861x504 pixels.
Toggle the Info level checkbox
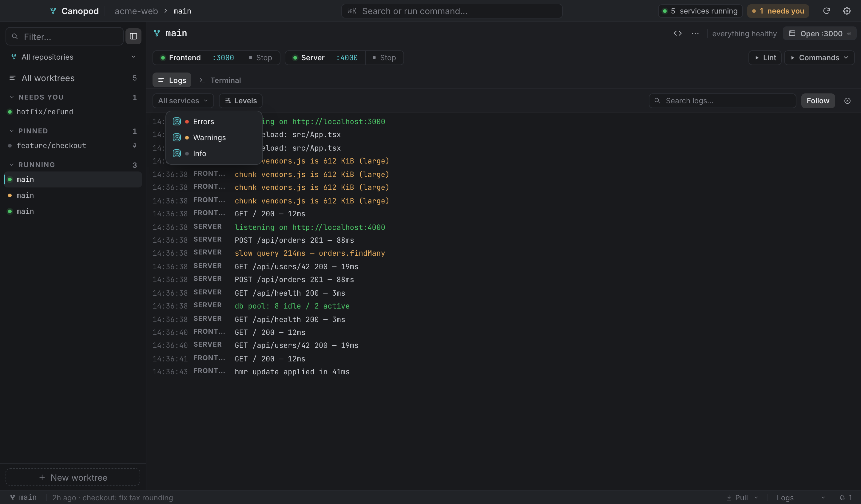tap(177, 154)
